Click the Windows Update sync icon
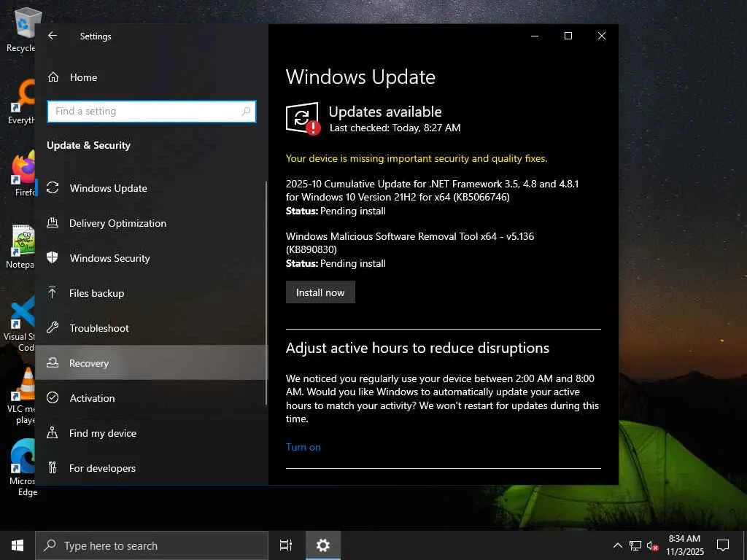 [53, 187]
